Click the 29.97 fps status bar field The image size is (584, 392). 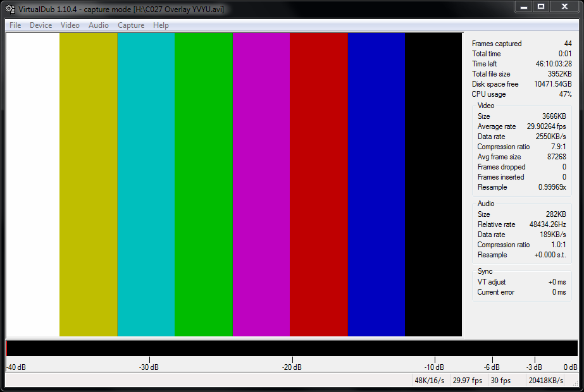click(x=468, y=381)
